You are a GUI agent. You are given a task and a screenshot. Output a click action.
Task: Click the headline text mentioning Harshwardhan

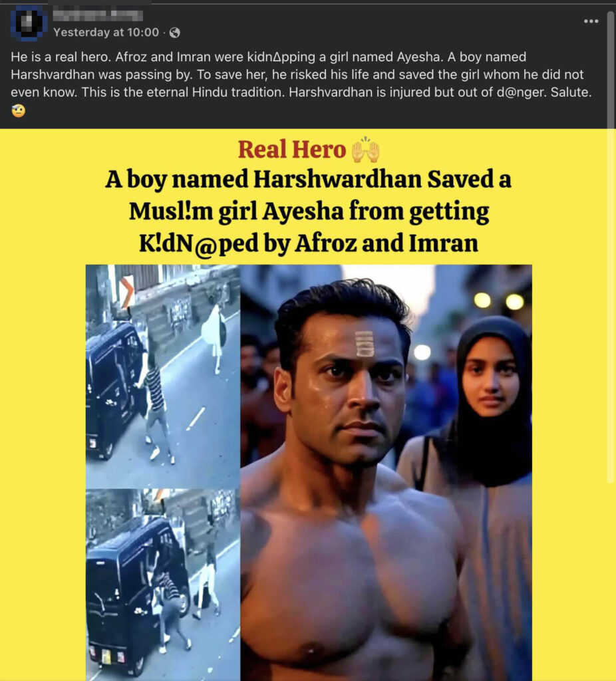(x=309, y=211)
